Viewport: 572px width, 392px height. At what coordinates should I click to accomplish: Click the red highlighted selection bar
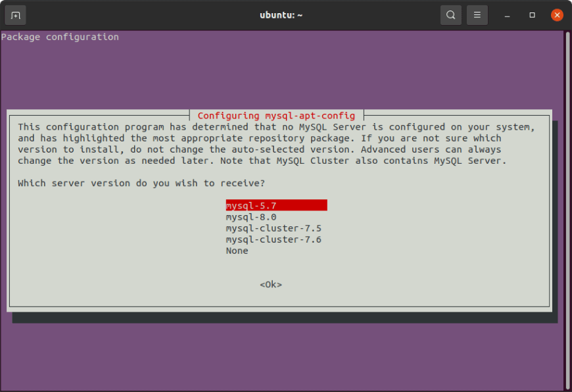[x=276, y=205]
